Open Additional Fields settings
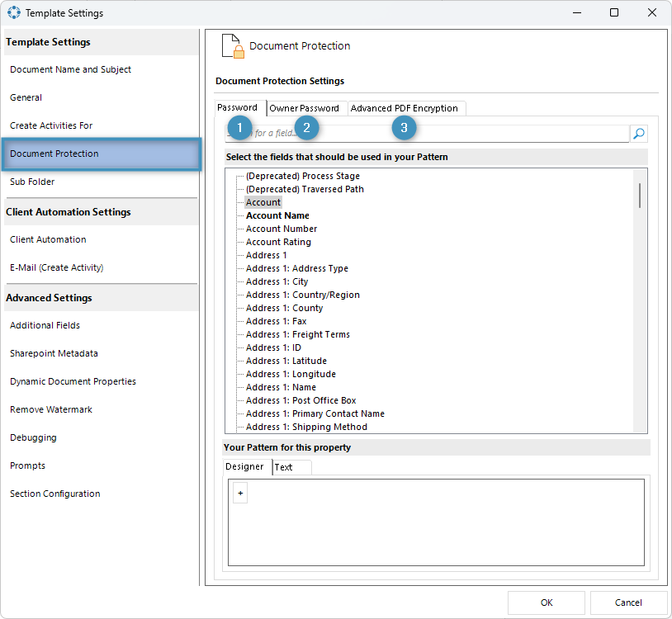Screen dimensions: 672x619 [x=45, y=325]
